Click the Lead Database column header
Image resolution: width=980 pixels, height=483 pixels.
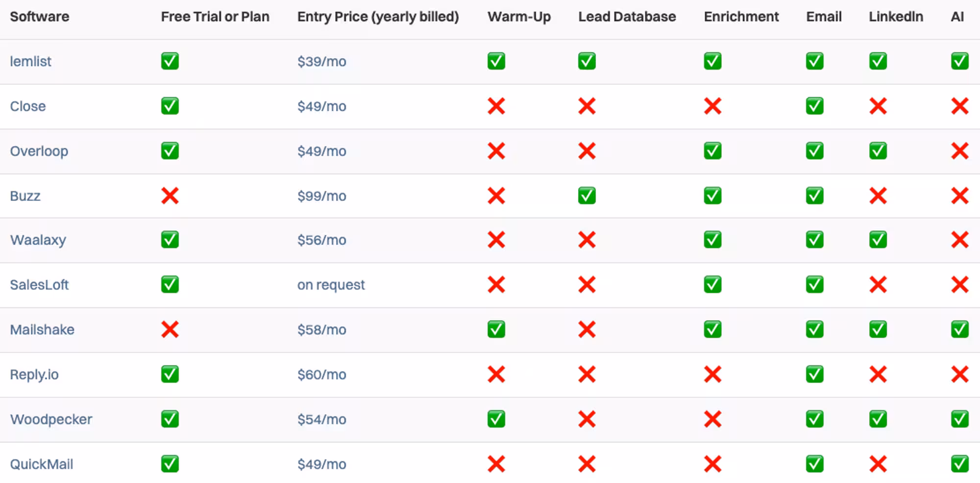tap(627, 17)
